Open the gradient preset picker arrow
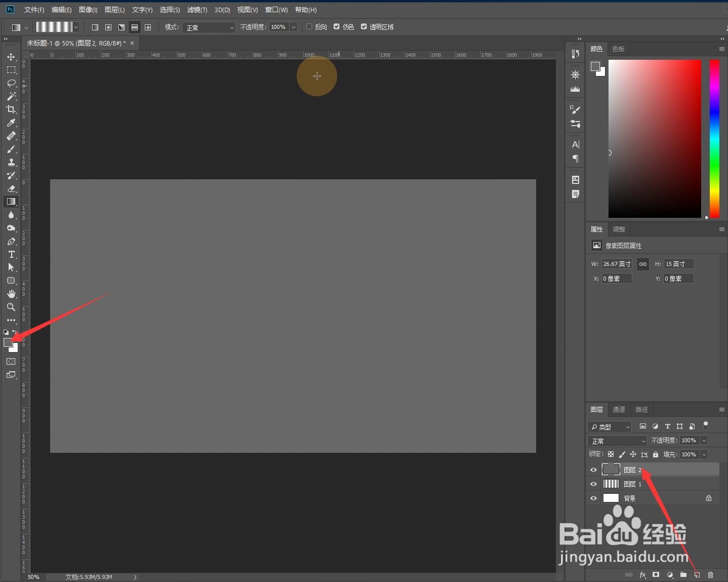Screen dimensions: 728x582 point(76,27)
